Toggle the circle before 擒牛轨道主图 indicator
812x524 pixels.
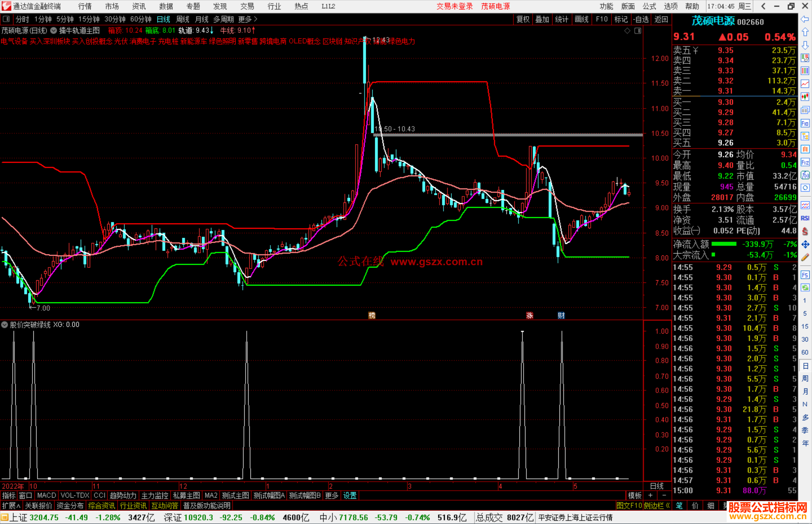click(54, 30)
